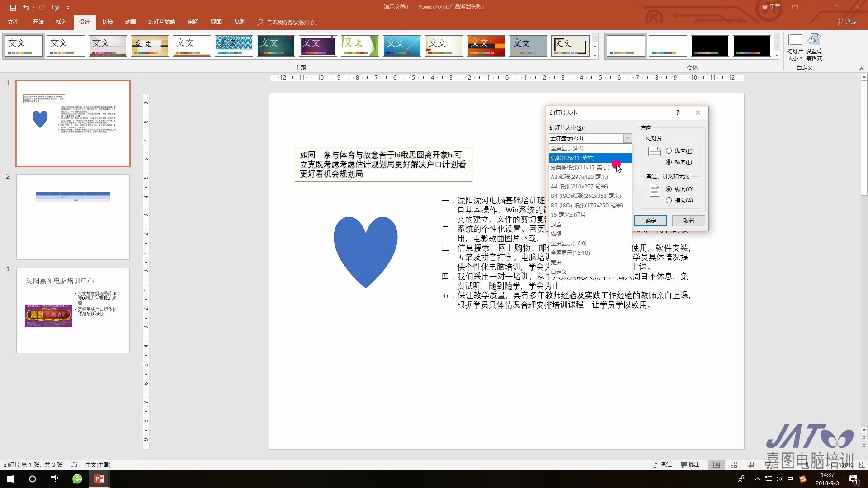Switch to Slide Sorter view icon
868x488 pixels.
tap(734, 465)
